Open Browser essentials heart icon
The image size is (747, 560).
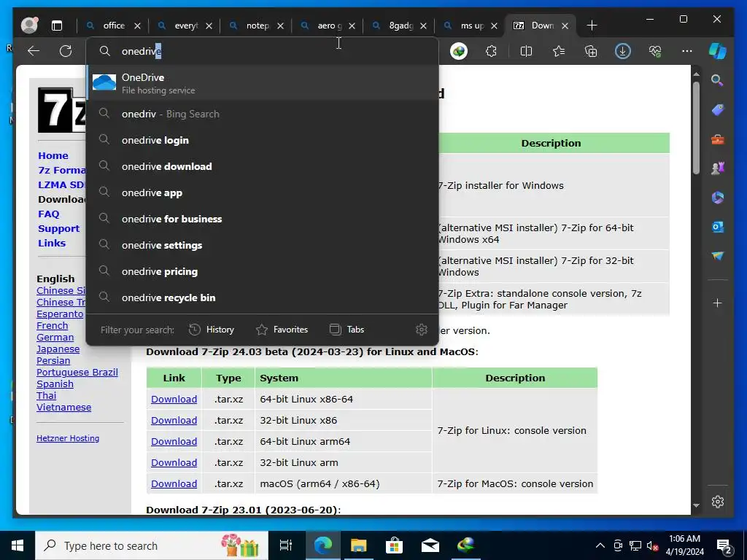[656, 51]
